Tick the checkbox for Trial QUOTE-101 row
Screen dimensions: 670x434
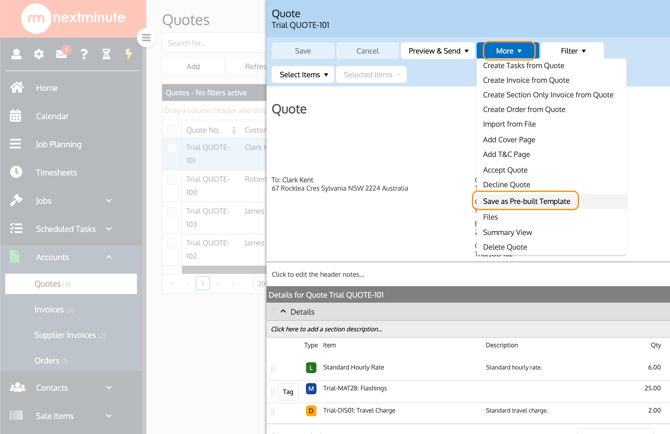172,148
